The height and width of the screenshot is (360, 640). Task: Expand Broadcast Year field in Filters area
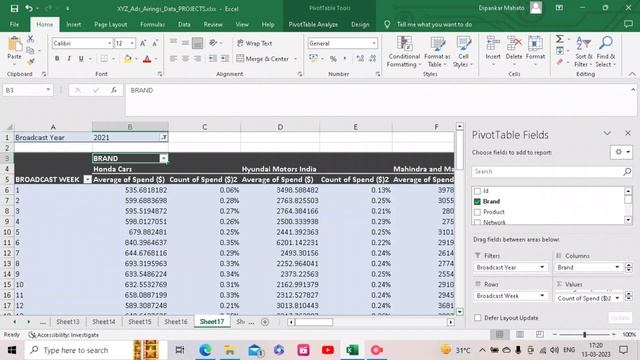542,267
